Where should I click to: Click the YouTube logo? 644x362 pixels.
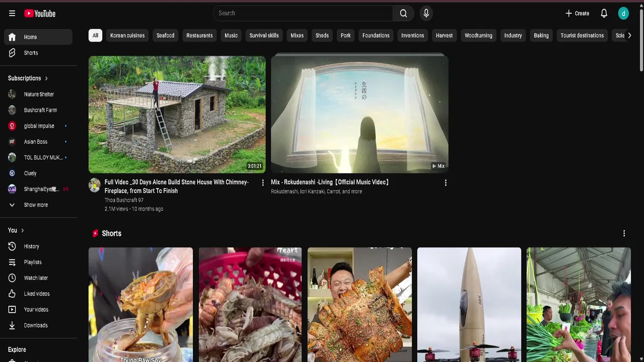pos(40,14)
